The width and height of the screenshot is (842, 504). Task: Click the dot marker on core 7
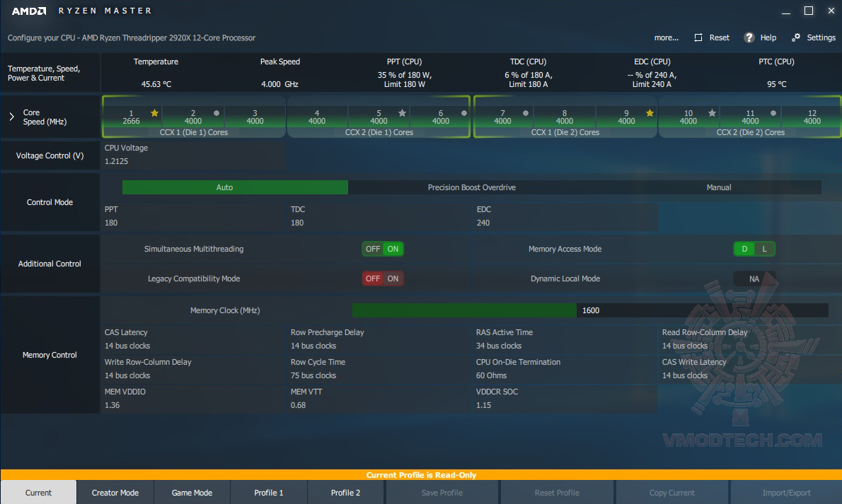[x=526, y=113]
